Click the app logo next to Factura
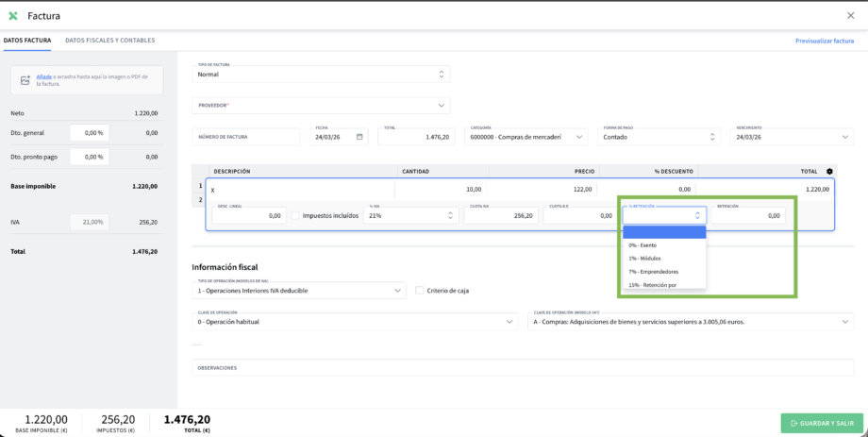The width and height of the screenshot is (868, 437). [13, 16]
